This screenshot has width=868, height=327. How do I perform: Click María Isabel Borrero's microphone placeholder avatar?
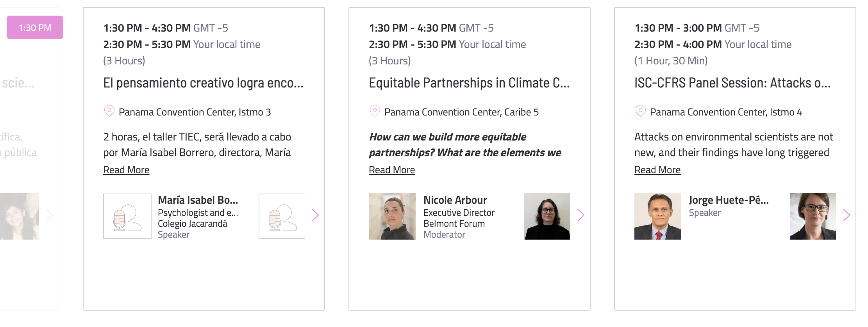(127, 216)
